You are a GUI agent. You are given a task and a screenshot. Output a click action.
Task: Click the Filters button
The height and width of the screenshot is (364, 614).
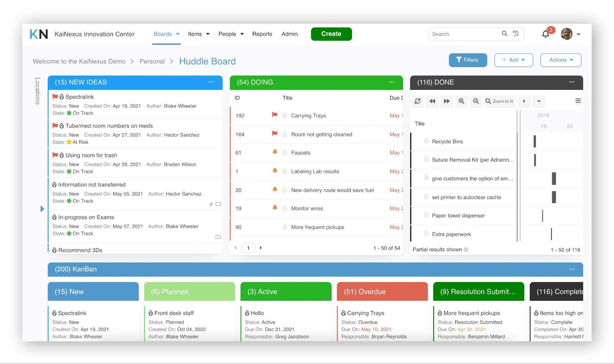(468, 60)
